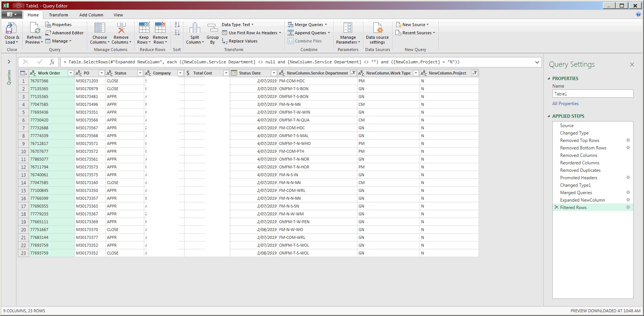
Task: Click the Split Column icon
Action: pyautogui.click(x=195, y=28)
